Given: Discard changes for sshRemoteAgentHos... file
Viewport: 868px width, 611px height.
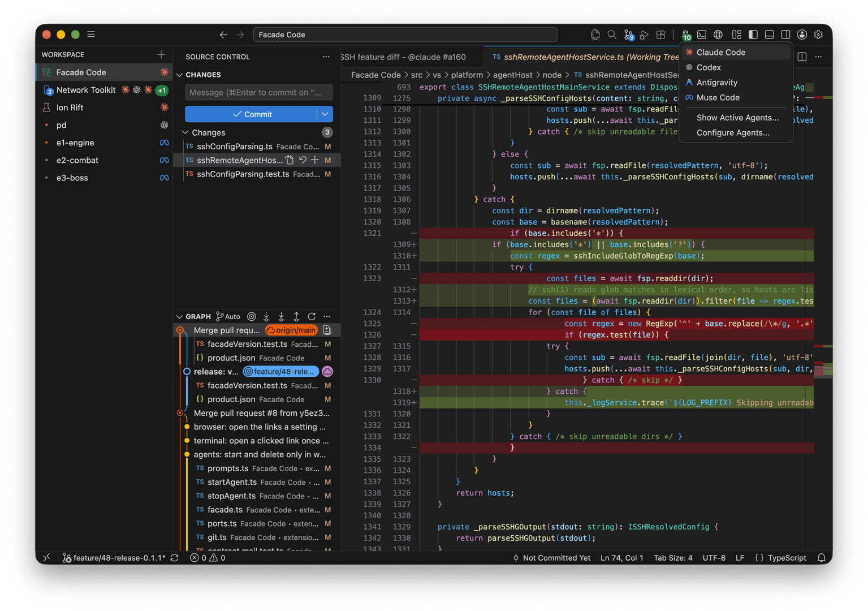Looking at the screenshot, I should click(x=303, y=160).
